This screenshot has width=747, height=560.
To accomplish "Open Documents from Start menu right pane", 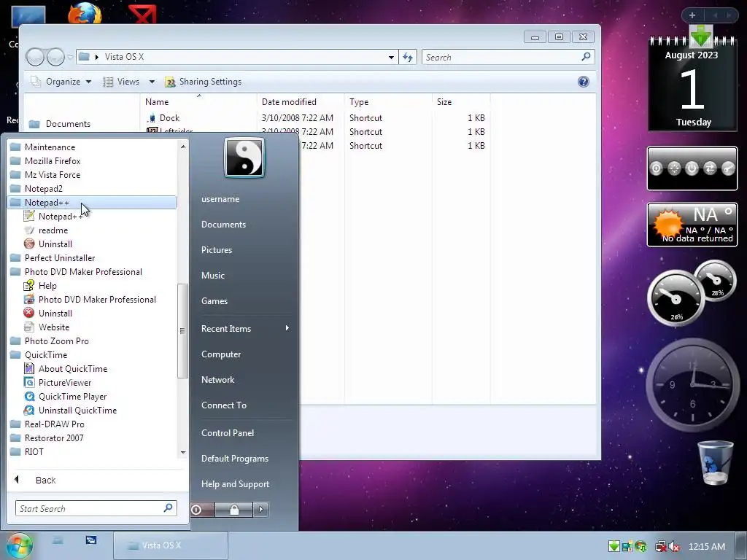I will 223,225.
